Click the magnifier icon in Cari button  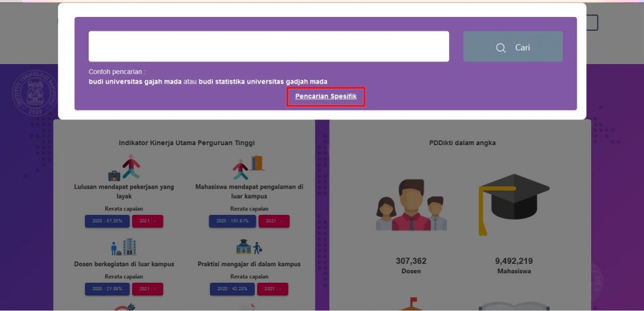tap(501, 48)
